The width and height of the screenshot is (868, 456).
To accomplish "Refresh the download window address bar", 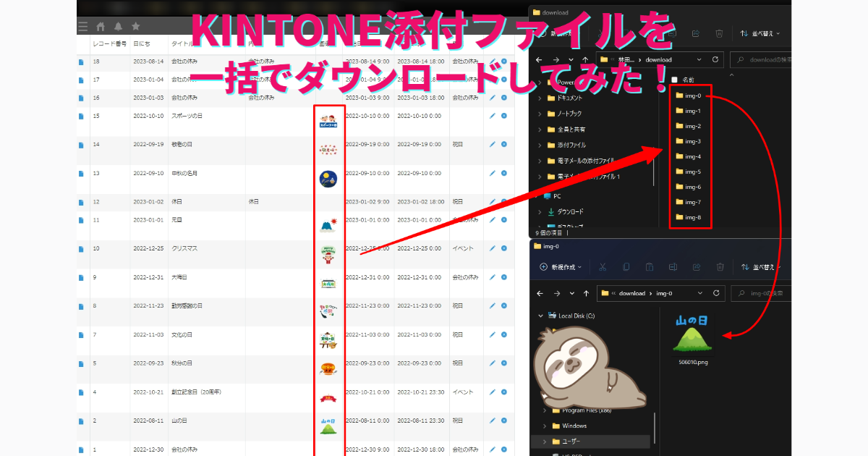I will click(x=715, y=59).
